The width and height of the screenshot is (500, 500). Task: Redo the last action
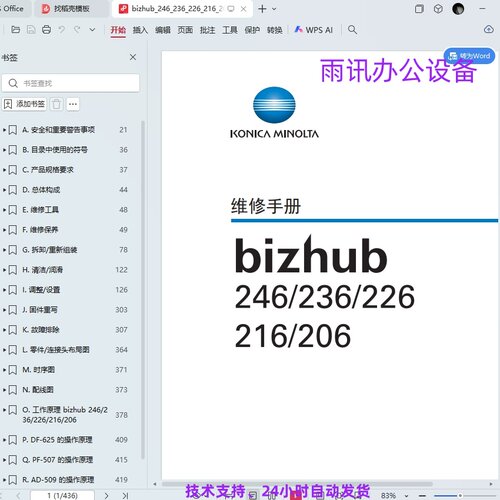click(77, 30)
